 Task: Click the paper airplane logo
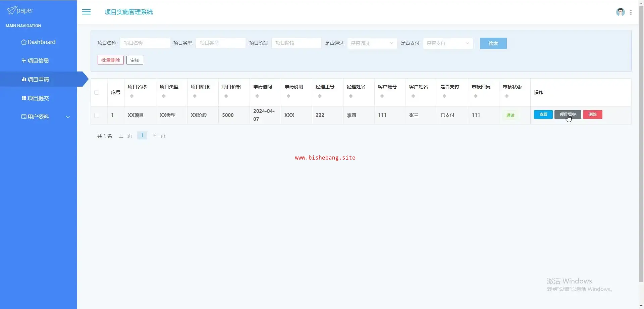pos(12,10)
